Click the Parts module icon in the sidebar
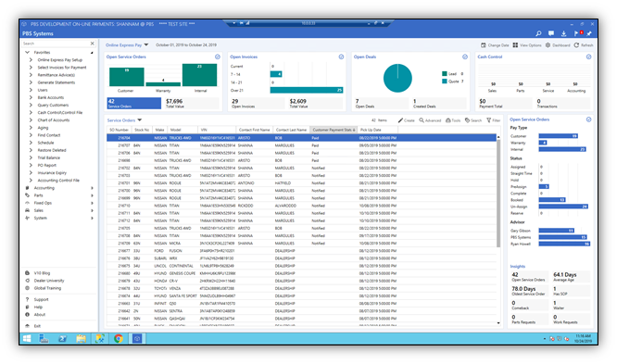The height and width of the screenshot is (364, 617). coord(27,195)
